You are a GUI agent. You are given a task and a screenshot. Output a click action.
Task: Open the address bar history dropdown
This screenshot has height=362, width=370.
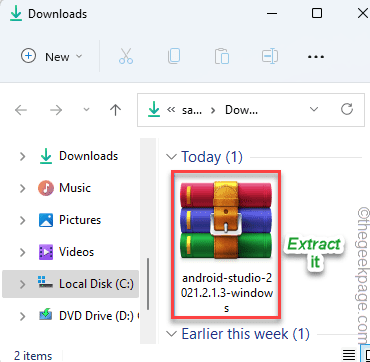(314, 109)
